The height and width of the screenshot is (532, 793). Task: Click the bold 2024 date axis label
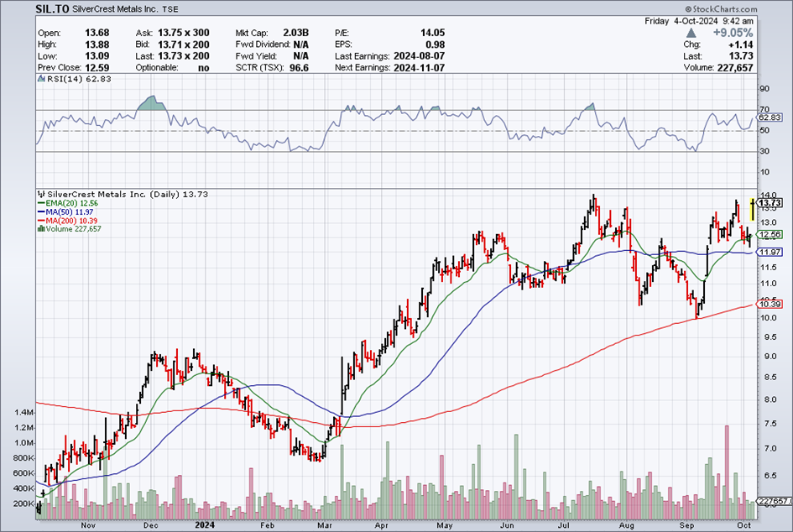point(205,525)
